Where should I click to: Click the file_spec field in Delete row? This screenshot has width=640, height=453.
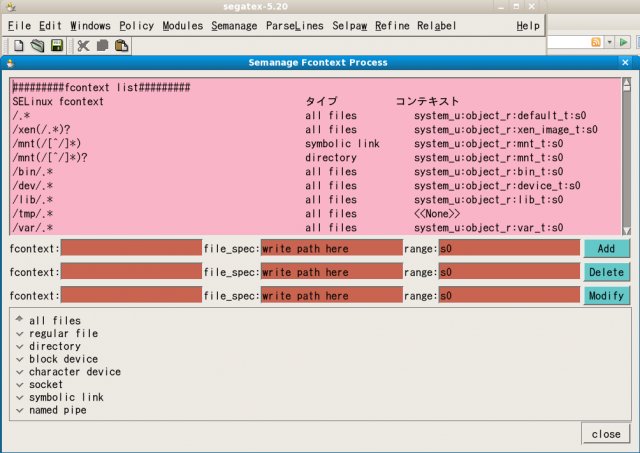point(331,272)
